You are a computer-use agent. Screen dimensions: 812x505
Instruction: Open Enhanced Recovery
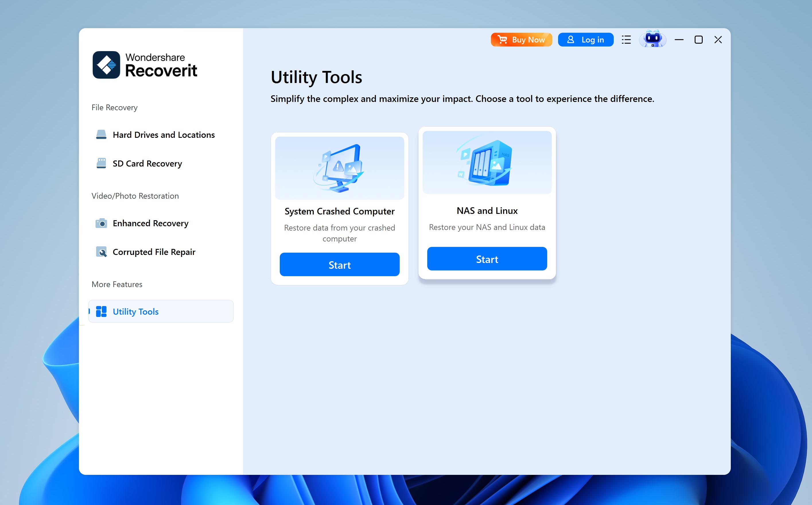coord(161,223)
